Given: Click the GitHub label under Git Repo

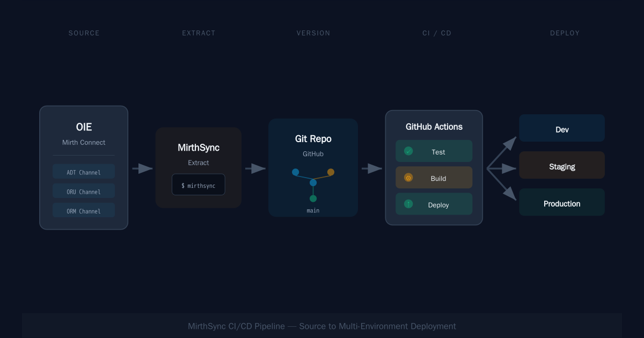Looking at the screenshot, I should (x=313, y=154).
